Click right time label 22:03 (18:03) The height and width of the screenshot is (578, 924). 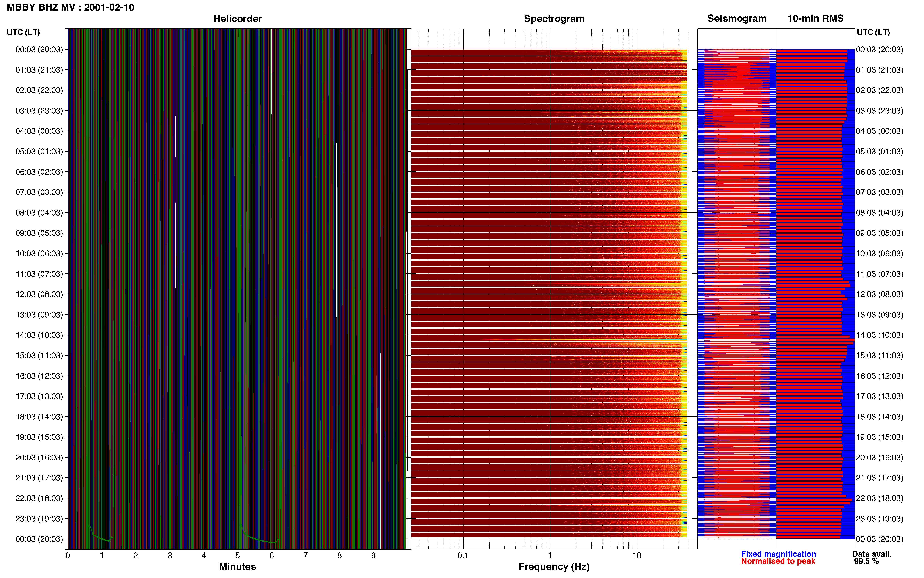(879, 498)
